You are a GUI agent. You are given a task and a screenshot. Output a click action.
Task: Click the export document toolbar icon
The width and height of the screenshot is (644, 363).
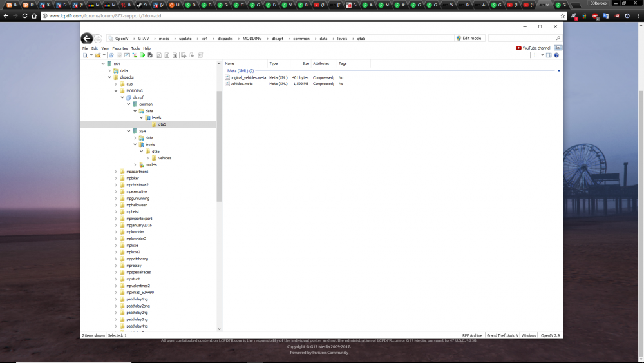point(191,55)
